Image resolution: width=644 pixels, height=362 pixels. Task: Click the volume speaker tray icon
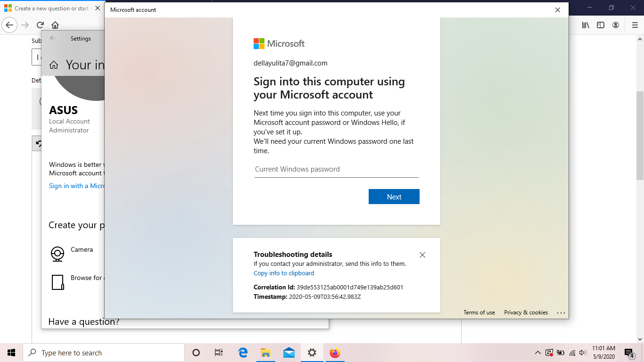pos(583,353)
